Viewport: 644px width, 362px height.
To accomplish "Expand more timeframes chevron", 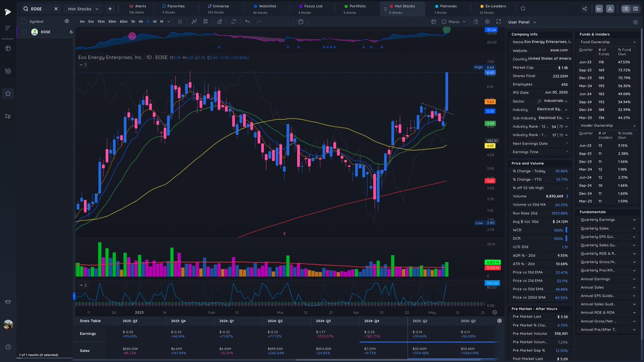I will click(169, 21).
